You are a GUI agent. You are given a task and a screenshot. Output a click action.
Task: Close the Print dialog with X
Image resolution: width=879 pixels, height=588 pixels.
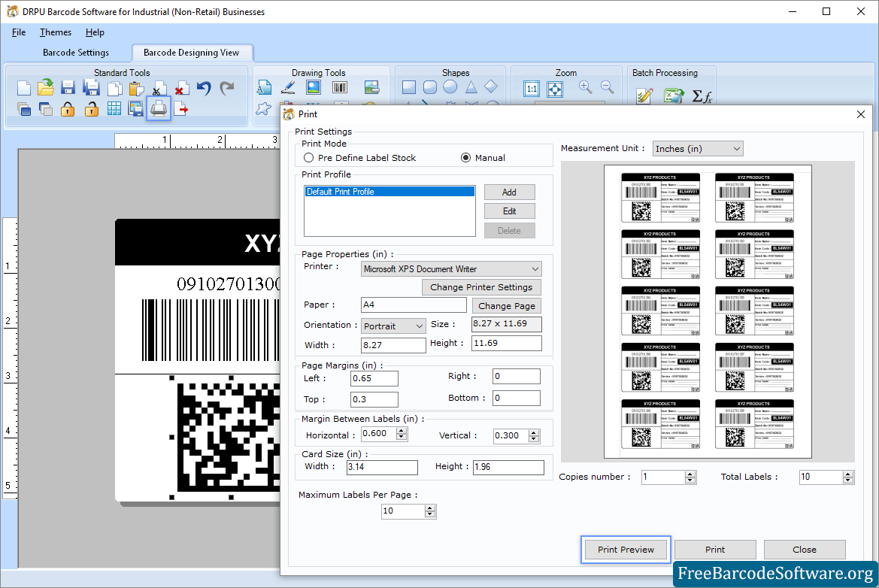[x=861, y=114]
